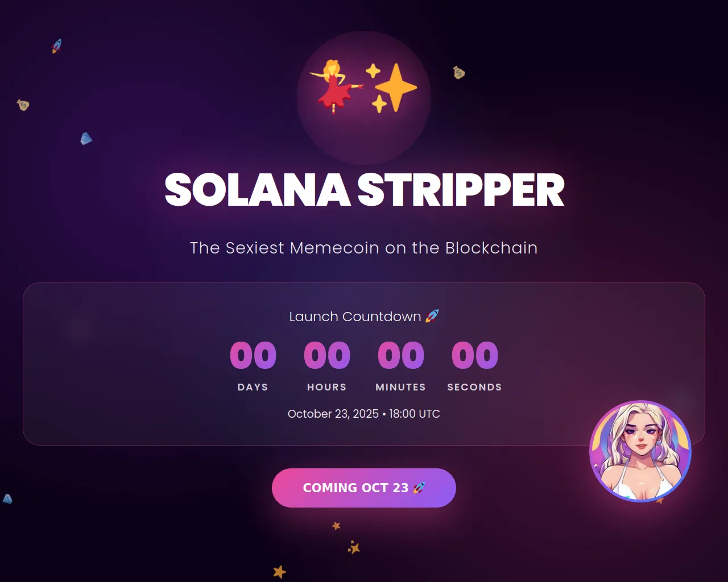The height and width of the screenshot is (582, 728).
Task: Click the SECONDS countdown number
Action: (475, 355)
